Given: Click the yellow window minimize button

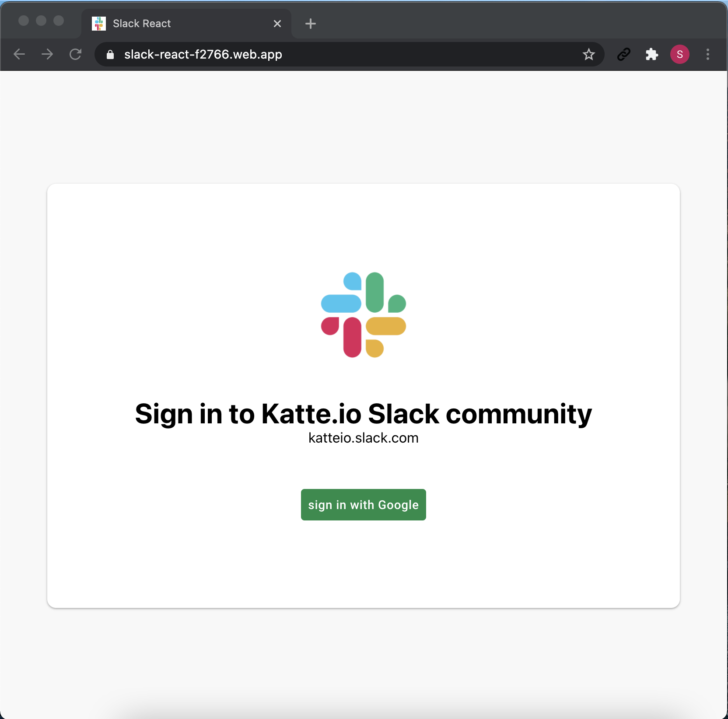Looking at the screenshot, I should click(x=41, y=21).
